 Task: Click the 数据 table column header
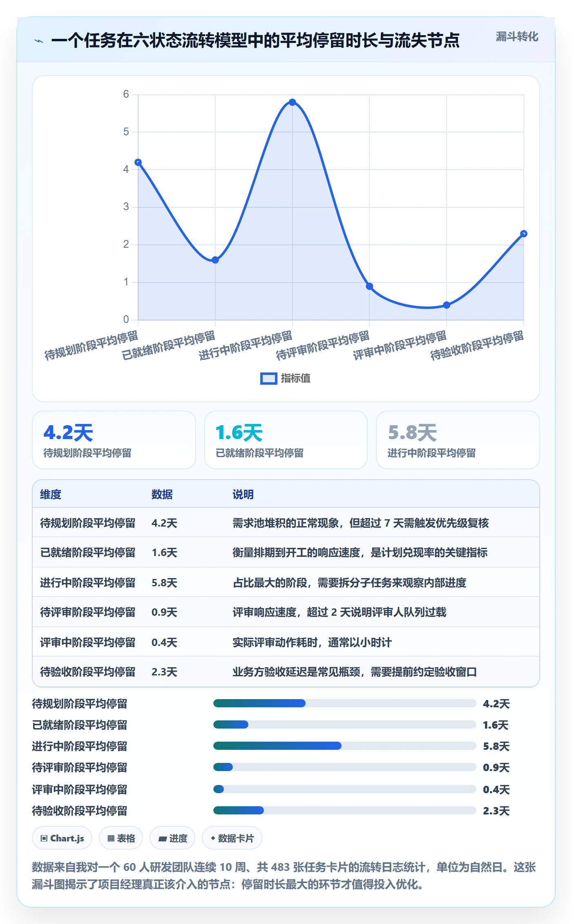click(x=162, y=494)
